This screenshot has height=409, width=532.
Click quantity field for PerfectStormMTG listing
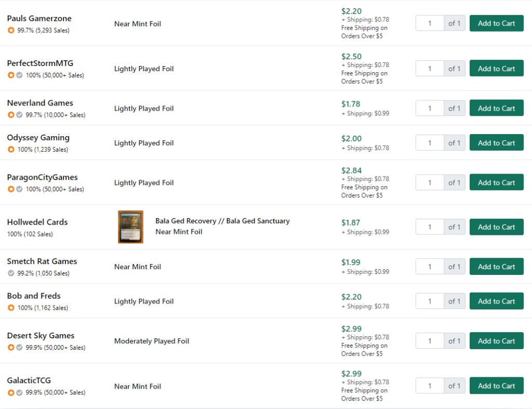click(x=430, y=69)
